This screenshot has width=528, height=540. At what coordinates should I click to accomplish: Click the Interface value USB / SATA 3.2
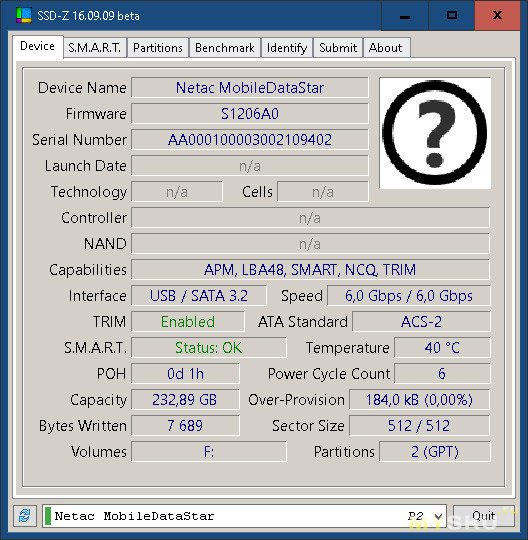click(199, 296)
